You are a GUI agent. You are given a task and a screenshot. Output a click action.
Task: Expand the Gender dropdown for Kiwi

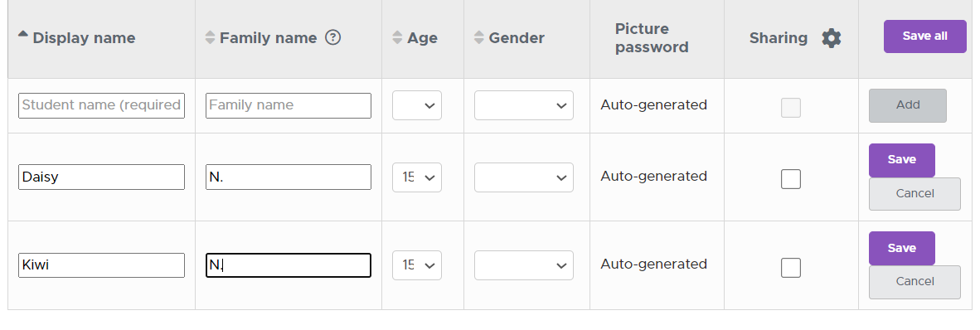524,265
